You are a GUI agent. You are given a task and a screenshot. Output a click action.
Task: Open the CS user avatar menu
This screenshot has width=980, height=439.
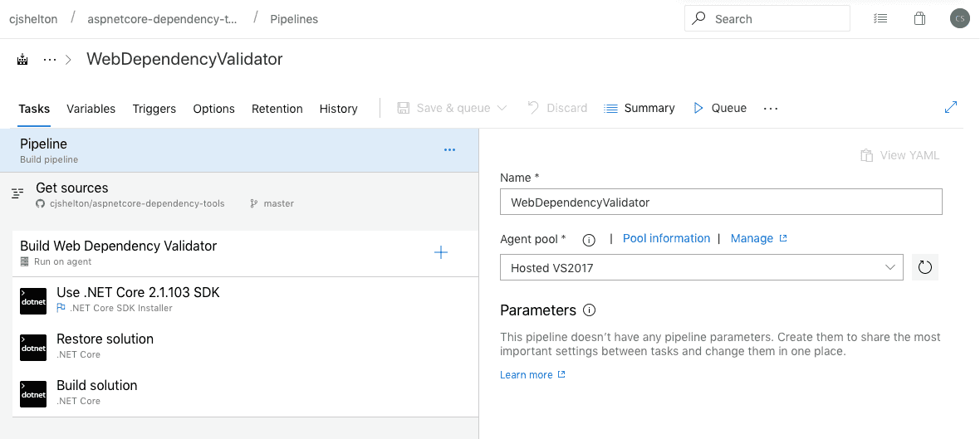(x=959, y=19)
